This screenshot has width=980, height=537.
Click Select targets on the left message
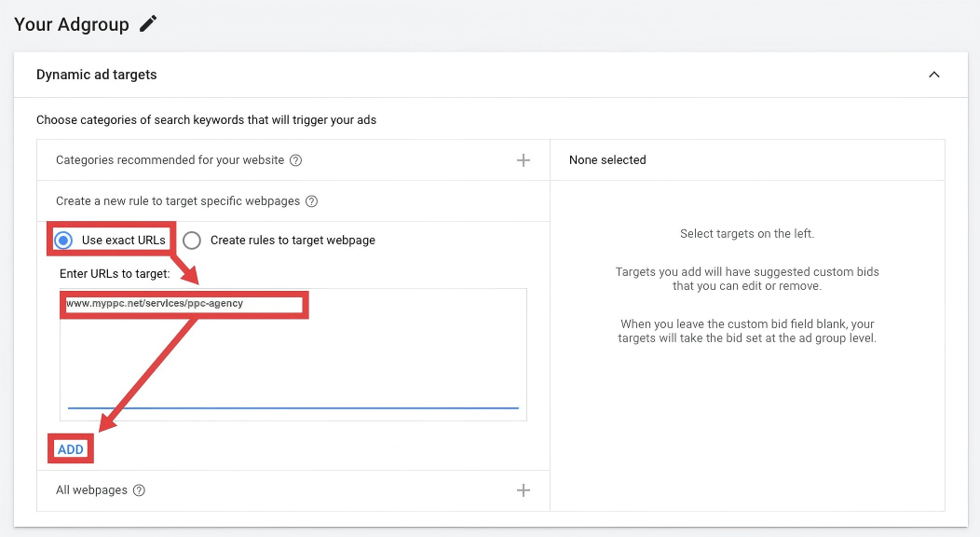click(747, 234)
